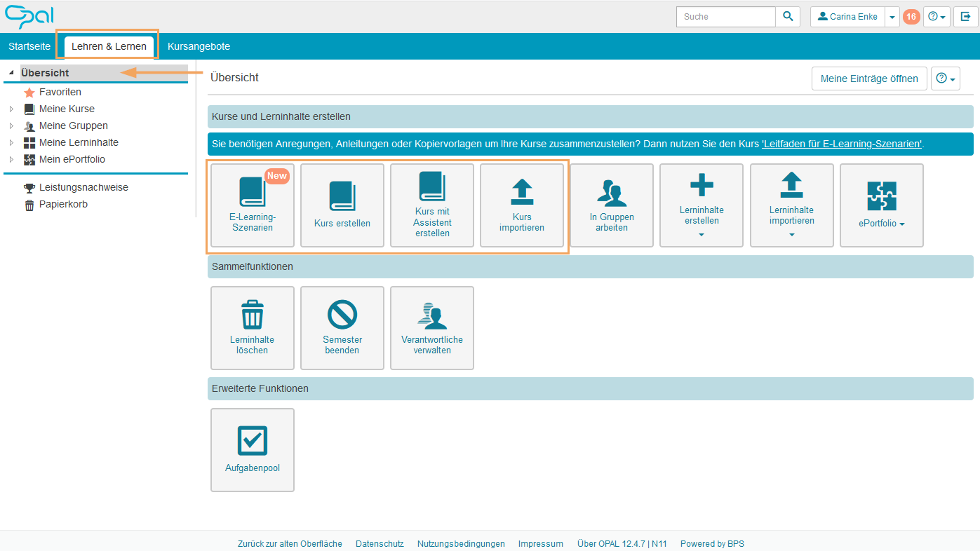This screenshot has height=551, width=980.
Task: Select the Semester beenden icon
Action: (x=342, y=315)
